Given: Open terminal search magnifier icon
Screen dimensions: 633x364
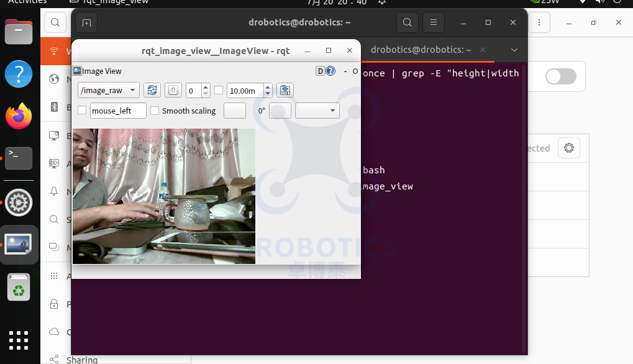Looking at the screenshot, I should click(408, 22).
